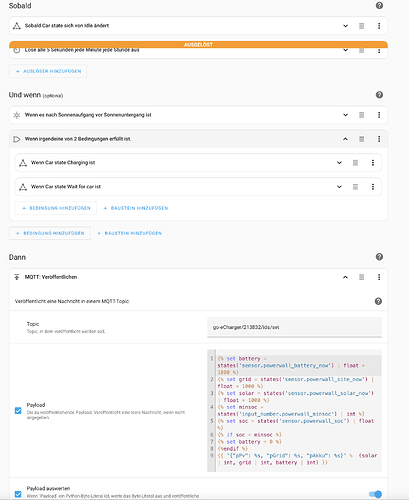Click Auslöser hinzufügen button
The height and width of the screenshot is (500, 409).
(x=48, y=71)
